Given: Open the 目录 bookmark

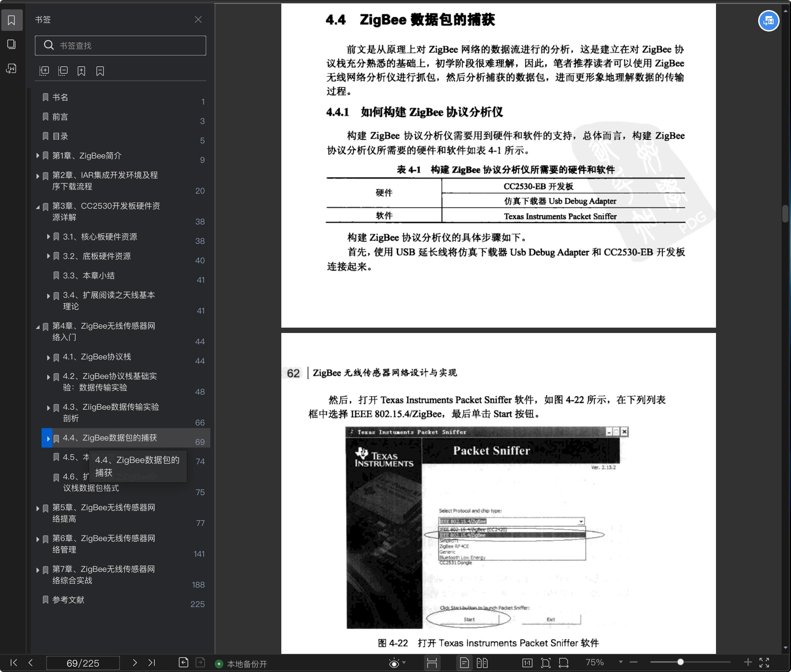Looking at the screenshot, I should point(60,136).
